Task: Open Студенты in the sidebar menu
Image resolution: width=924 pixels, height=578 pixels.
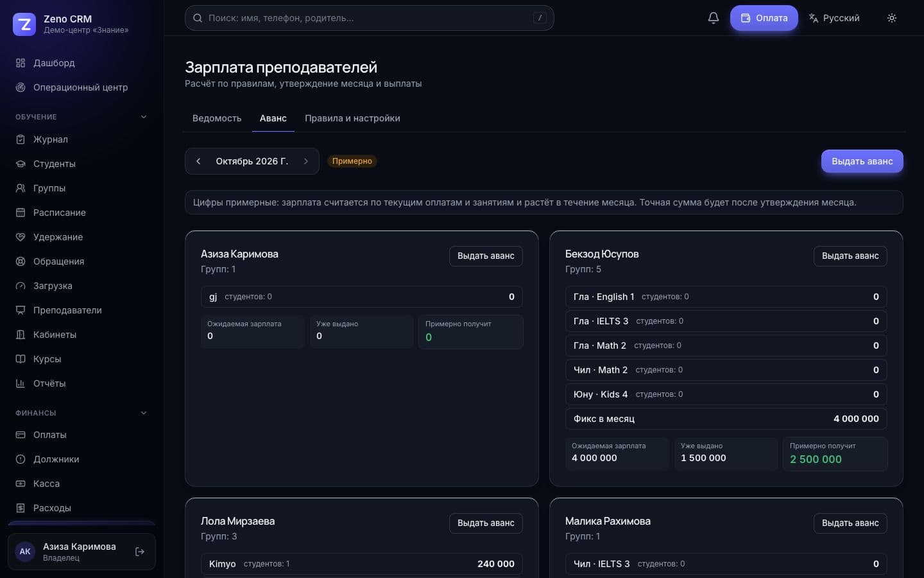Action: [81, 164]
